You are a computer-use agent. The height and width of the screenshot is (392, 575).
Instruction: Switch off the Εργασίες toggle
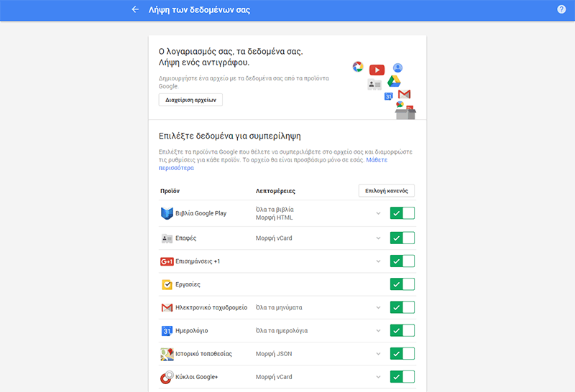tap(402, 284)
